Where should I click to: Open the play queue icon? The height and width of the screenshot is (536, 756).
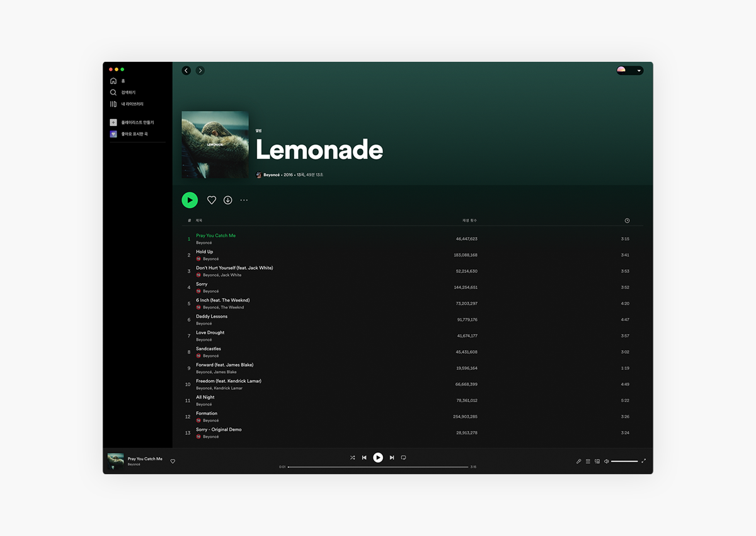pos(588,461)
